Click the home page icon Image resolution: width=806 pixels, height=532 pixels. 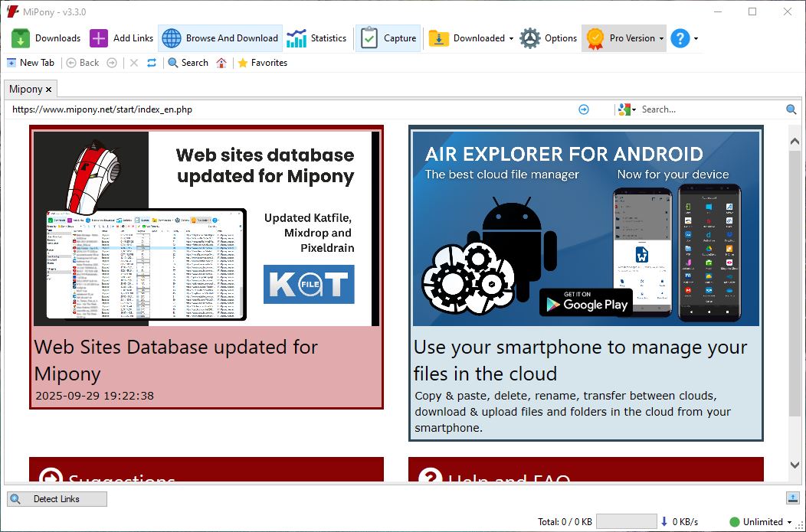pos(221,63)
